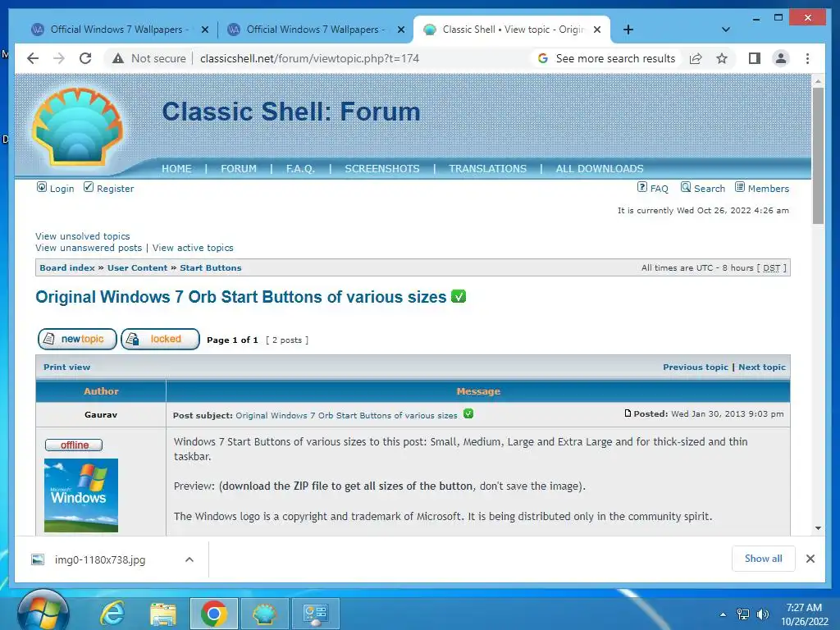Open the F.A.Q. navigation item
The width and height of the screenshot is (840, 630).
(x=300, y=169)
